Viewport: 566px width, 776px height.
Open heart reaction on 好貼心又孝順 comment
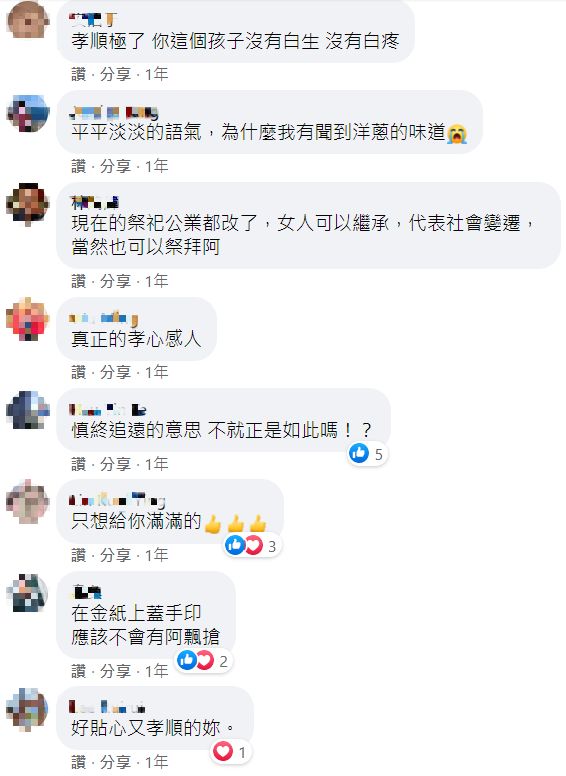231,752
